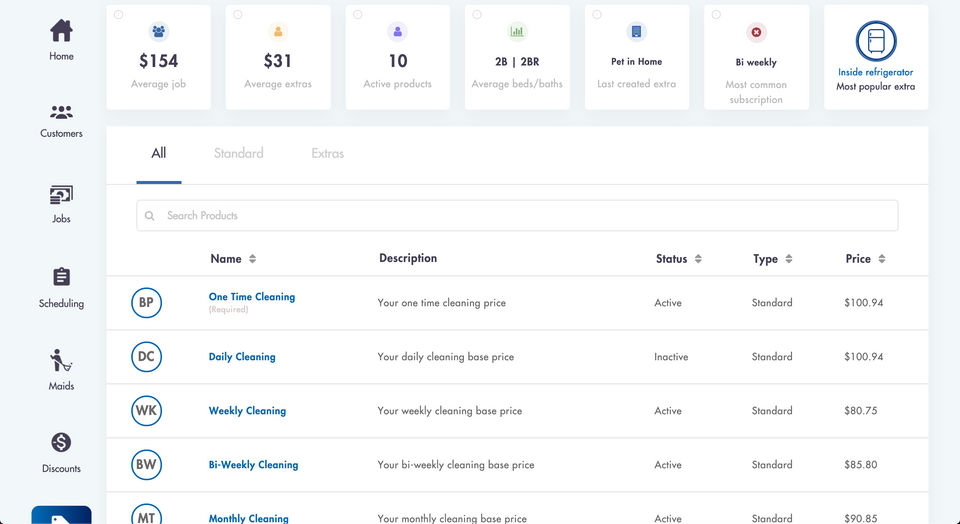Viewport: 960px width, 524px height.
Task: Click the Active products purple icon
Action: 397,31
